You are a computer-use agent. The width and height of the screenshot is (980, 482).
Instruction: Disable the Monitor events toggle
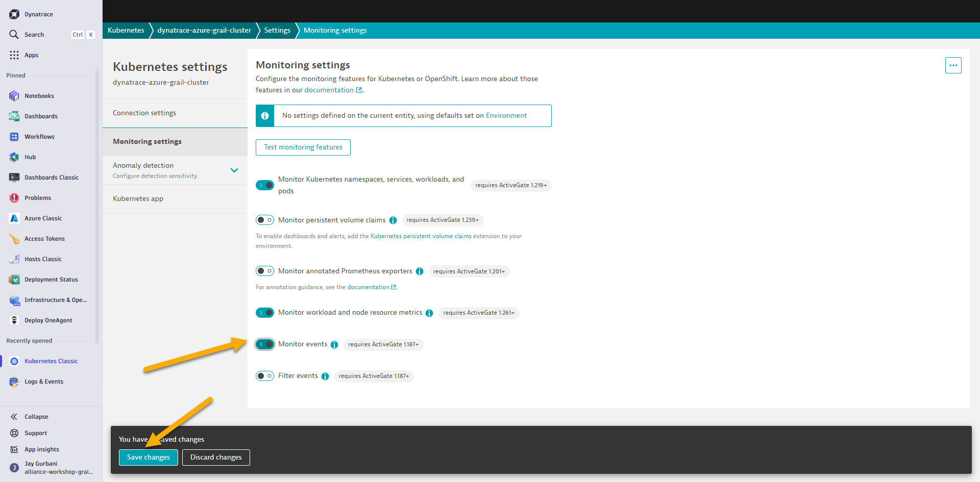click(265, 344)
